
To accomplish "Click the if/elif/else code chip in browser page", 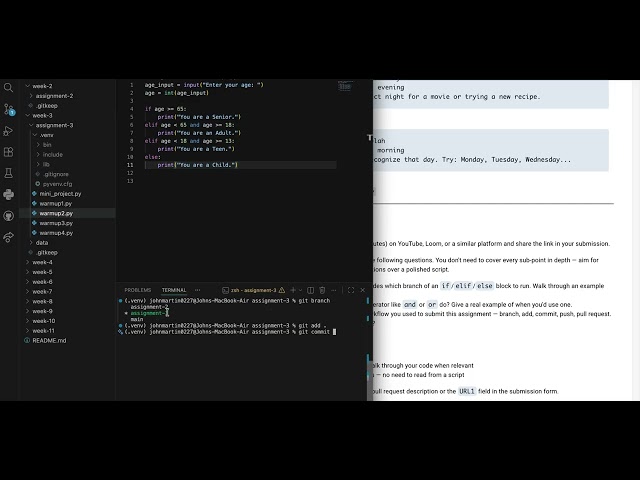I will [467, 286].
